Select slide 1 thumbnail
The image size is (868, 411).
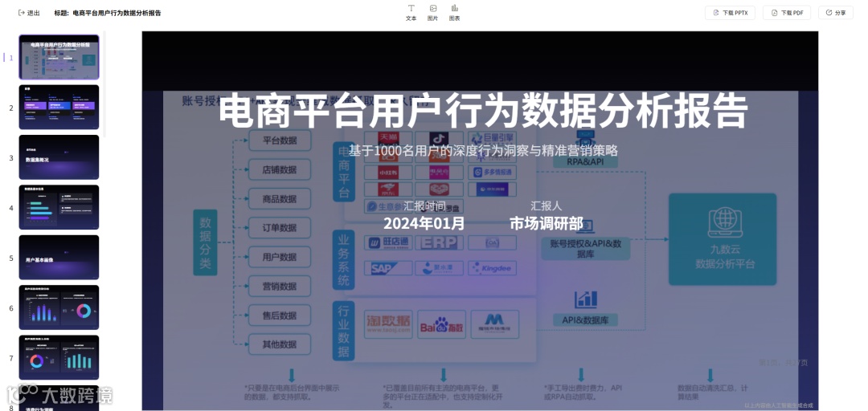[59, 58]
